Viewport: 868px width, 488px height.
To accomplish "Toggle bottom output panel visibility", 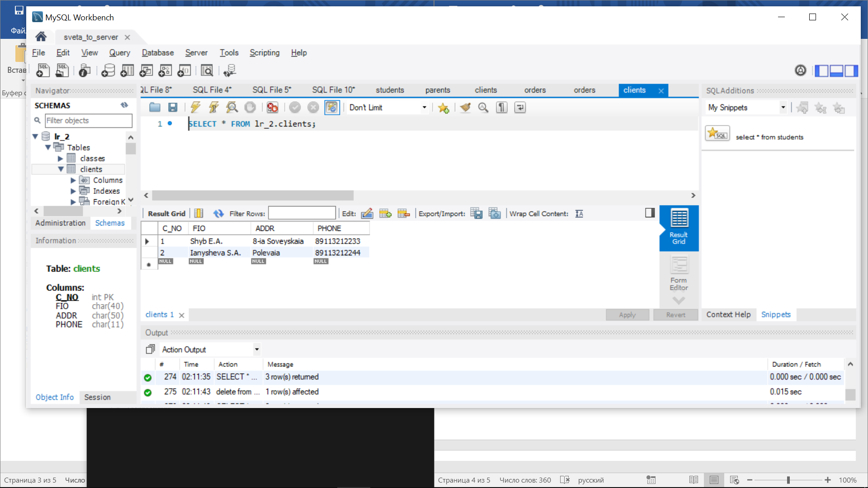I will 836,71.
